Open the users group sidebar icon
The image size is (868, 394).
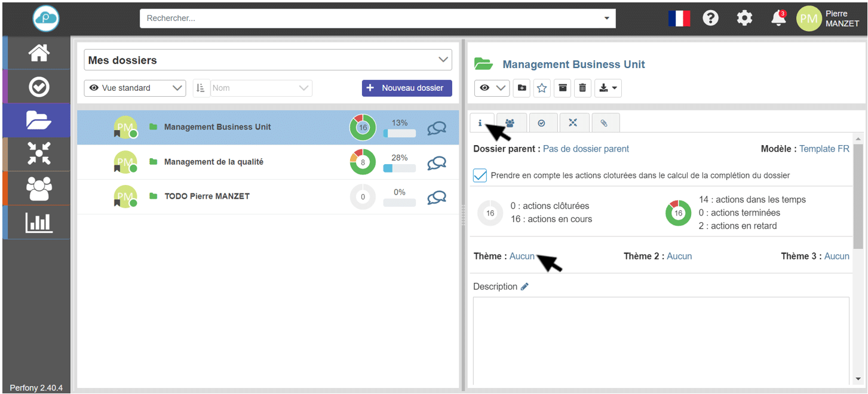[39, 189]
